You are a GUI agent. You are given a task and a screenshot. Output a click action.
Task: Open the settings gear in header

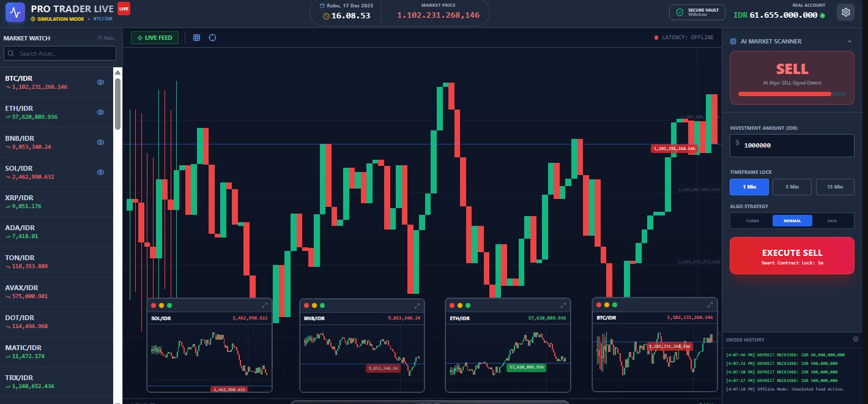click(846, 12)
